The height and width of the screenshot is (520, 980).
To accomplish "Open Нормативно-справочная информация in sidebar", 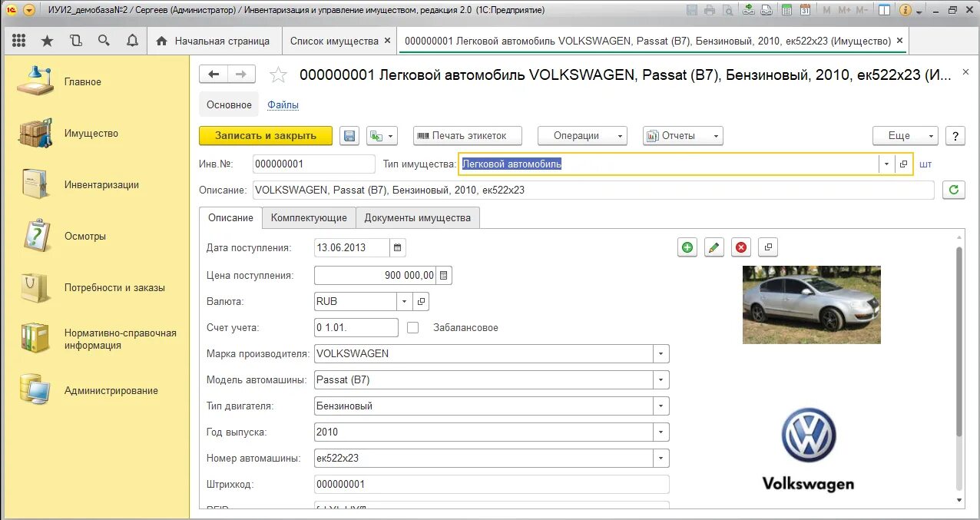I will click(x=121, y=339).
